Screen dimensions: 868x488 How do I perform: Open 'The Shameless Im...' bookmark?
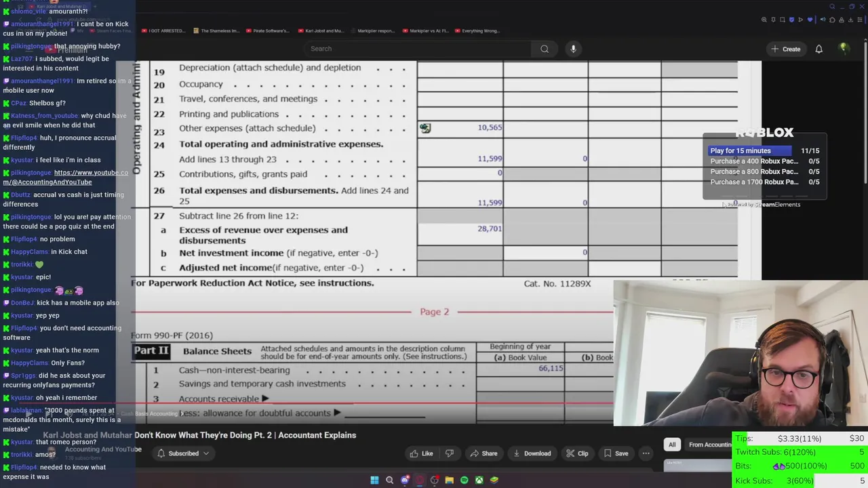[216, 30]
